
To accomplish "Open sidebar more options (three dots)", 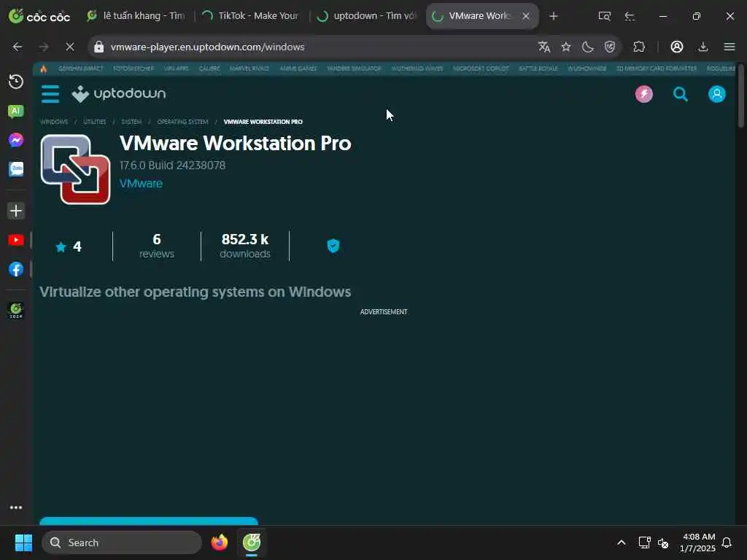I will coord(16,507).
